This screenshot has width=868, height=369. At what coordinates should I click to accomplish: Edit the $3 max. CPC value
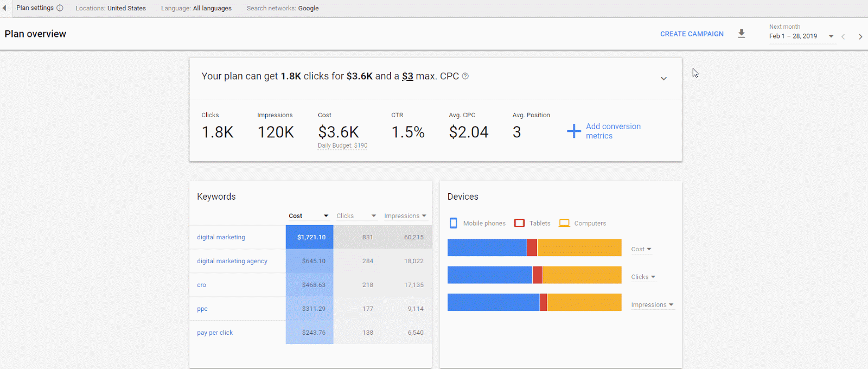pyautogui.click(x=407, y=76)
